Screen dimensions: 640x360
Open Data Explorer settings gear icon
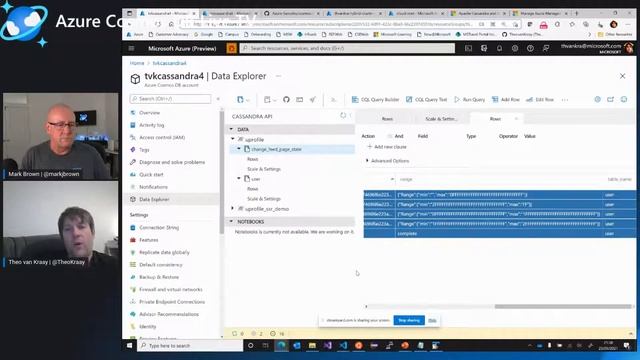point(598,99)
